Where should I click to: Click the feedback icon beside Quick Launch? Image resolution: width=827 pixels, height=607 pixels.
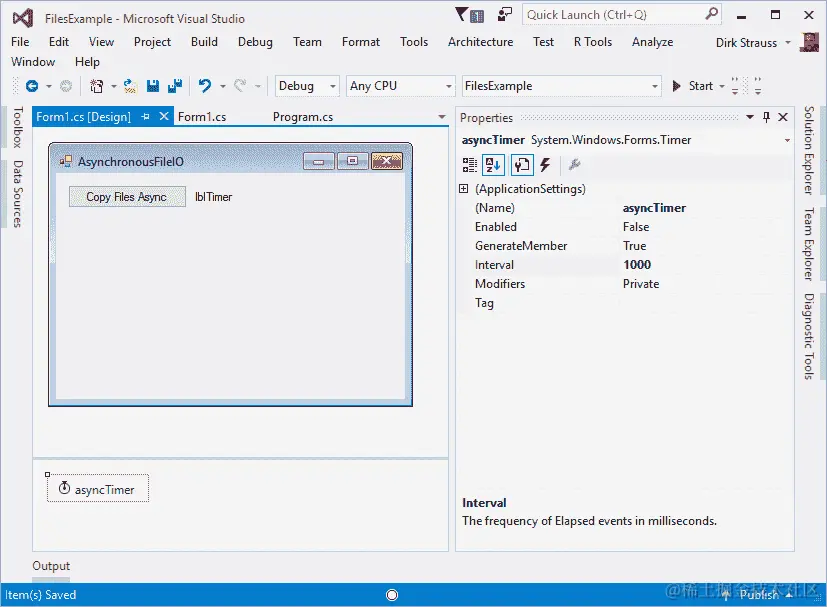click(505, 14)
